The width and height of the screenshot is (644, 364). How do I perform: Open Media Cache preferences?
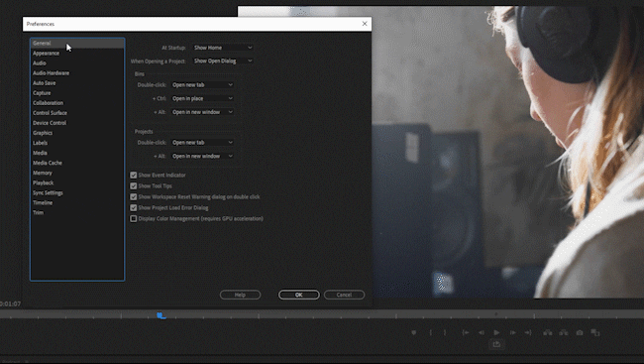click(x=77, y=163)
